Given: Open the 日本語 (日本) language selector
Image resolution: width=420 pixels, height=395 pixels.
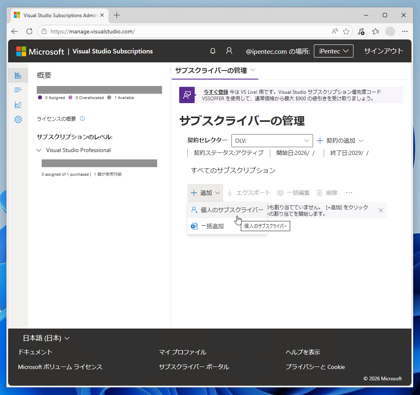Looking at the screenshot, I should coord(46,338).
